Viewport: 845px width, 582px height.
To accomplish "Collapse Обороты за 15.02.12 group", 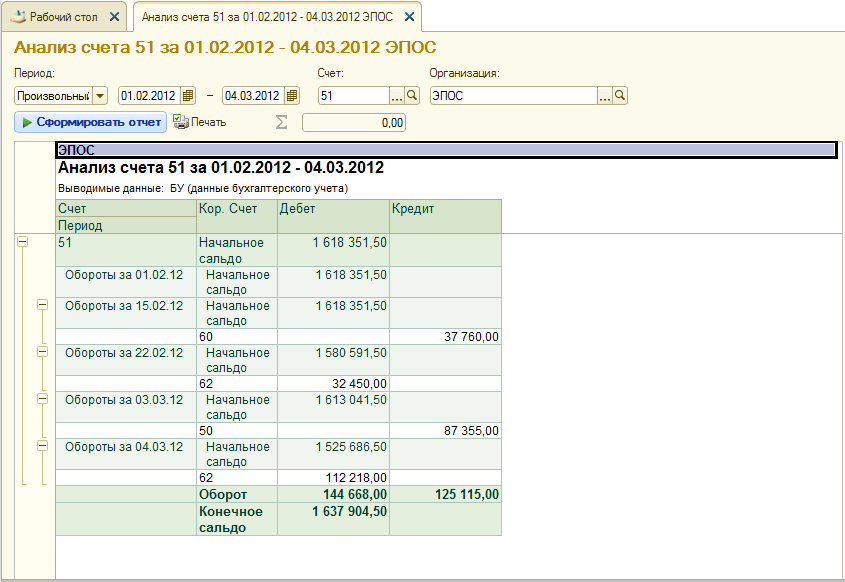I will (x=42, y=305).
